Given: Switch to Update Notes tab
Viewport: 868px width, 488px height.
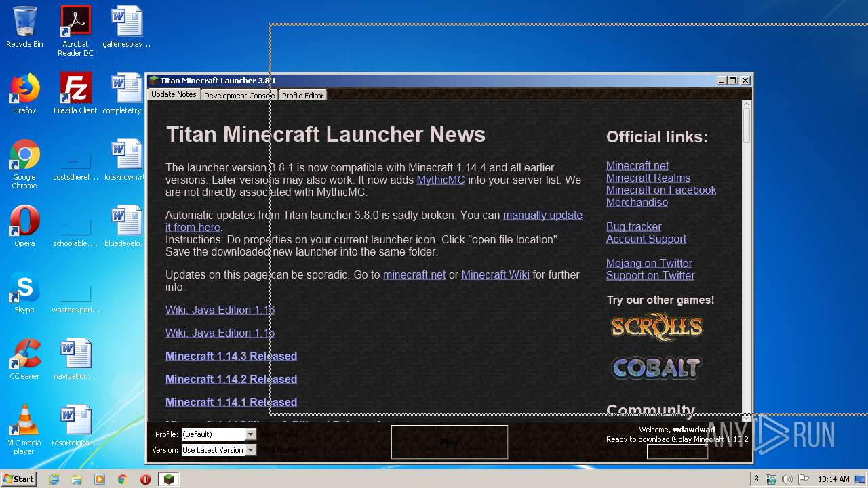Looking at the screenshot, I should click(x=174, y=95).
